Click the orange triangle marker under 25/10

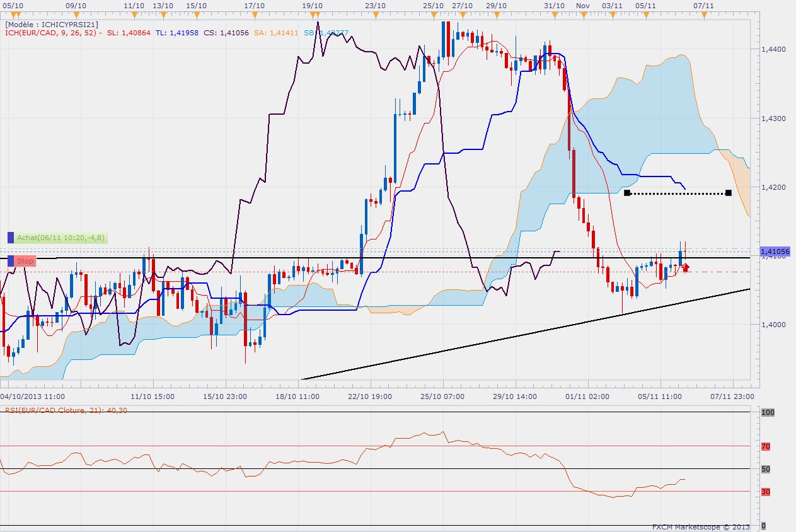tap(434, 14)
